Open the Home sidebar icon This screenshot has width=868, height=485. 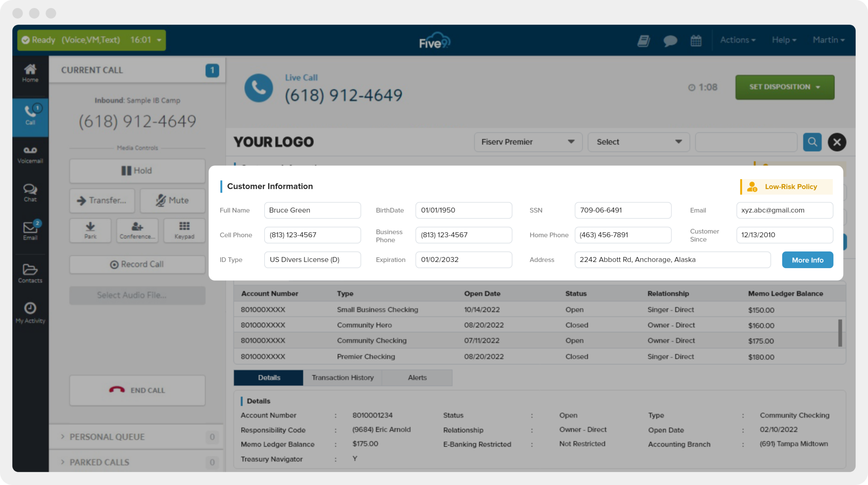click(30, 73)
